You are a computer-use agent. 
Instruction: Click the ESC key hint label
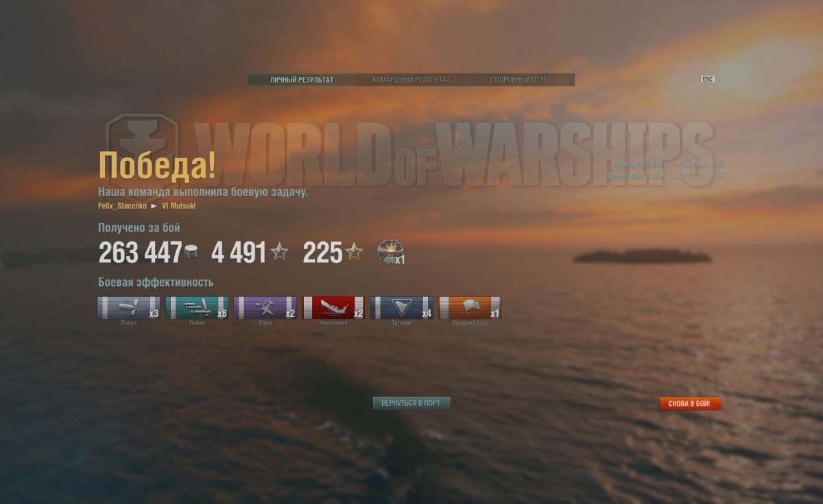point(708,80)
